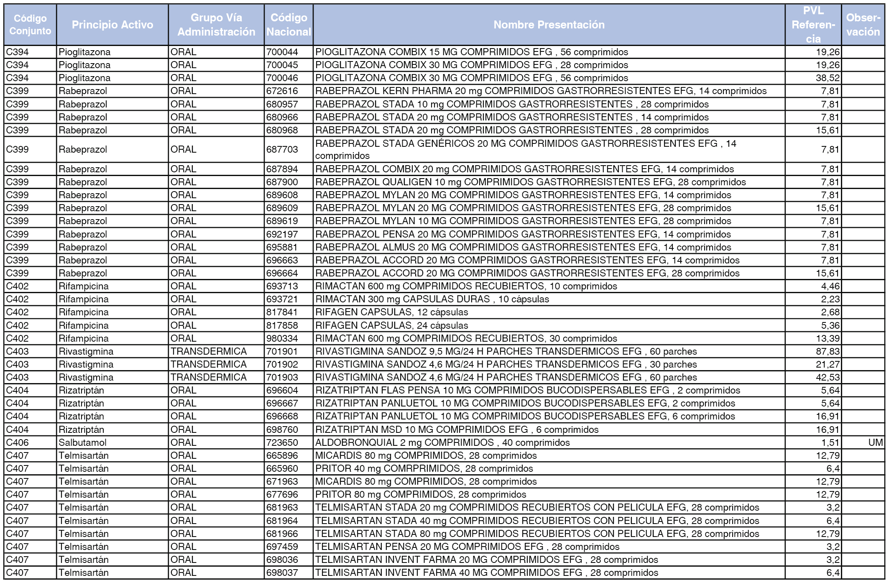Click PRITOR 80 mg COMPRIMIDOS presentation

tap(549, 494)
